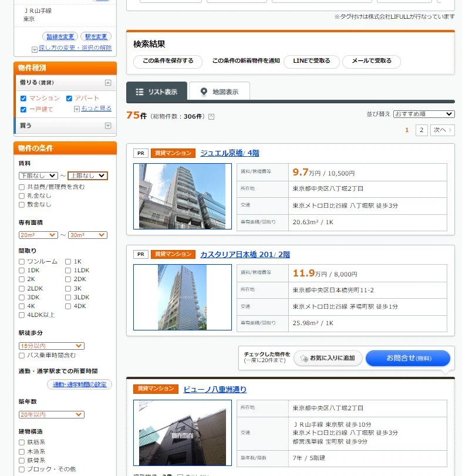Screen dimensions: 462x476
Task: Open ジュエル京橋/ 4階 listing link
Action: click(230, 153)
